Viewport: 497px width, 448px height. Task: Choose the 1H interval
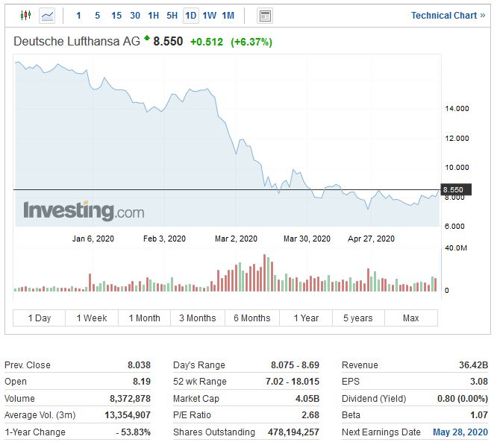(x=154, y=16)
